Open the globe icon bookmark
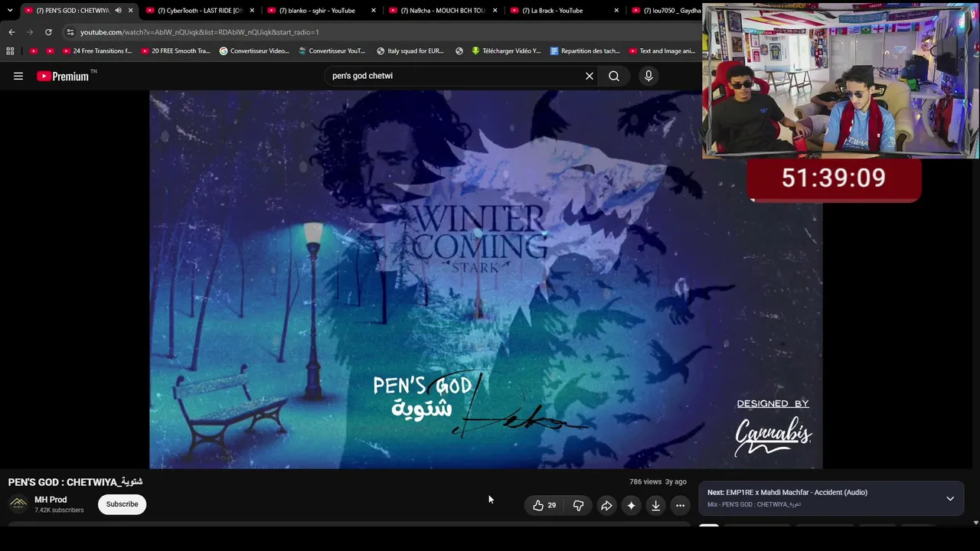The height and width of the screenshot is (551, 980). [459, 51]
